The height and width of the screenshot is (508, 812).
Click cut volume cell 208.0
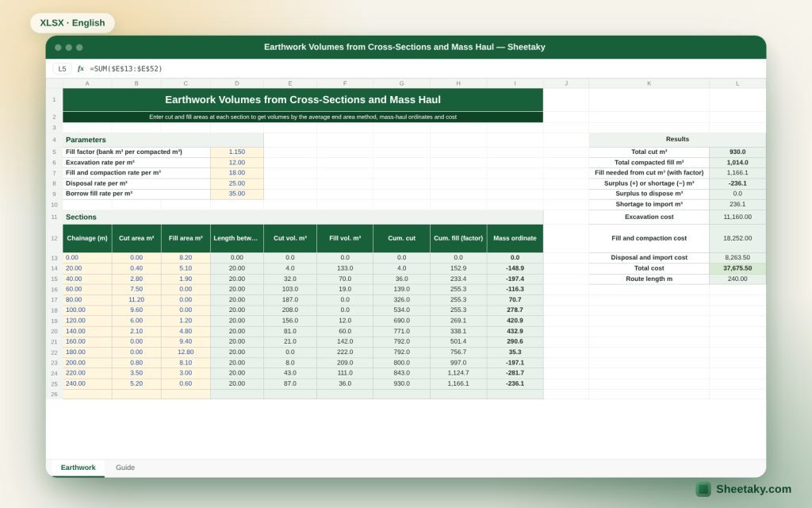coord(290,310)
